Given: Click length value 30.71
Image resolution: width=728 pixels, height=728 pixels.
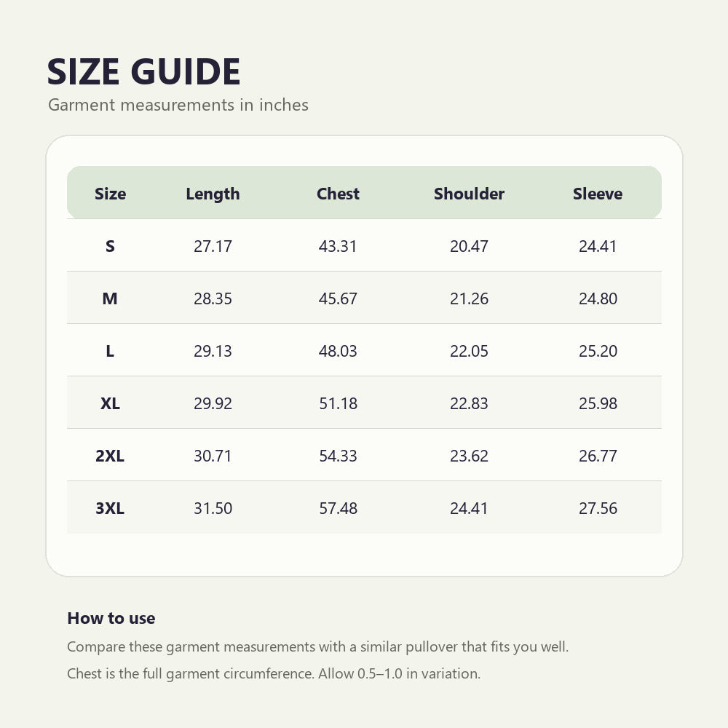Looking at the screenshot, I should click(213, 456).
